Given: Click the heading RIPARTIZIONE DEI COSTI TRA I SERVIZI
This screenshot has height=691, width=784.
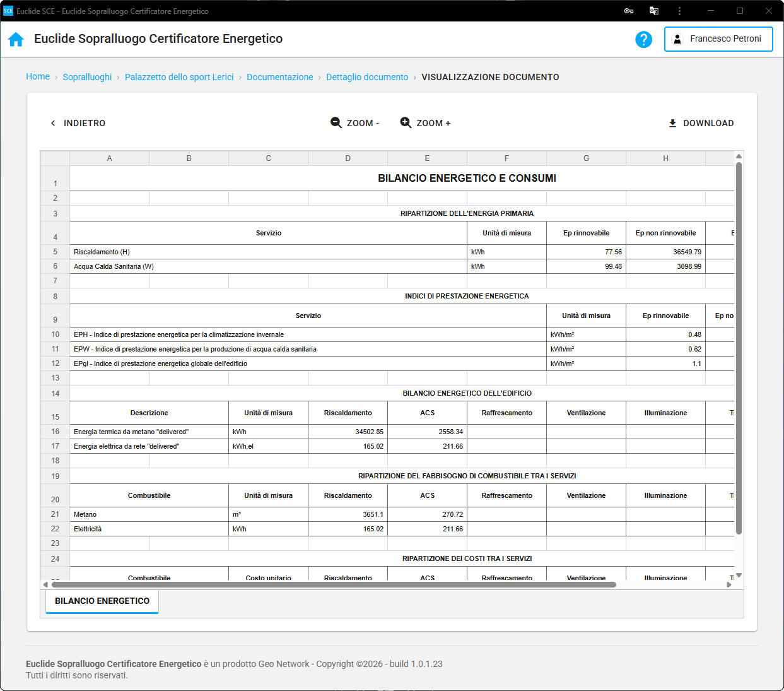Looking at the screenshot, I should [467, 558].
